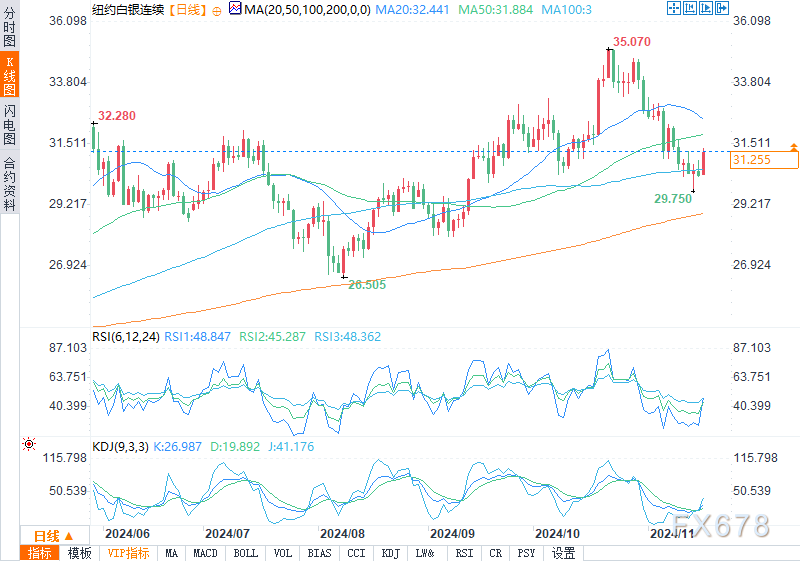Image resolution: width=800 pixels, height=561 pixels.
Task: Switch to the 闪电图 side tab
Action: point(9,124)
